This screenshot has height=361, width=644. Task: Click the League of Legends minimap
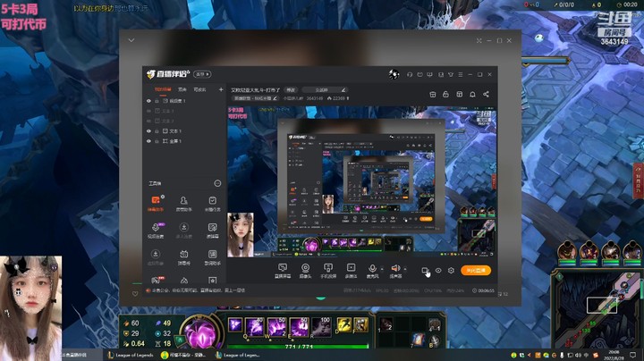point(597,309)
